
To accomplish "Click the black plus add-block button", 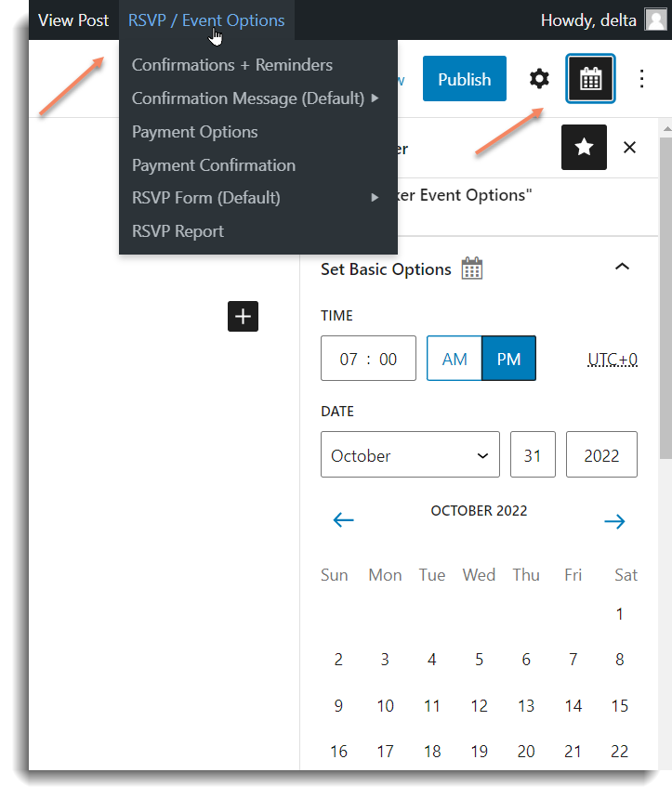I will (x=243, y=317).
